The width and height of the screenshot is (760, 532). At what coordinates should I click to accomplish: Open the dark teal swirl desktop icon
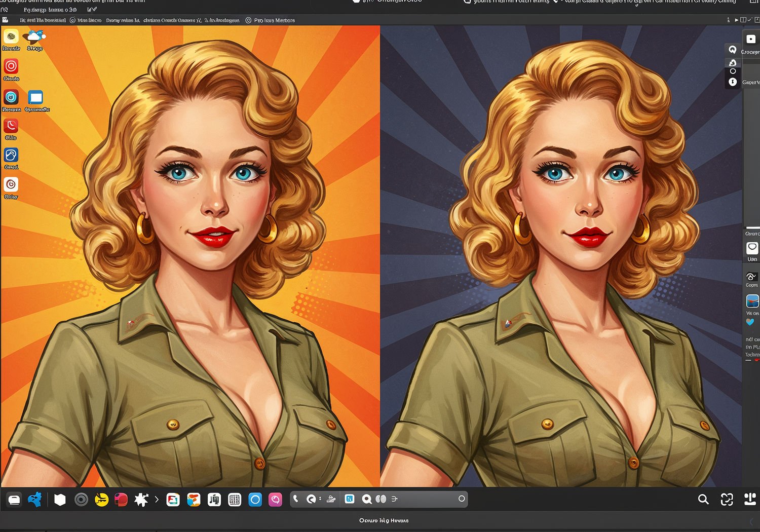[x=11, y=97]
